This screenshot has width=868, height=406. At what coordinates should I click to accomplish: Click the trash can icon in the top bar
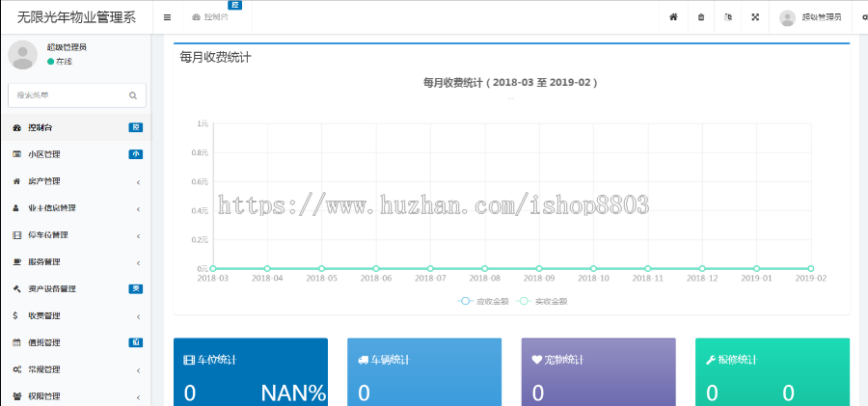click(701, 17)
